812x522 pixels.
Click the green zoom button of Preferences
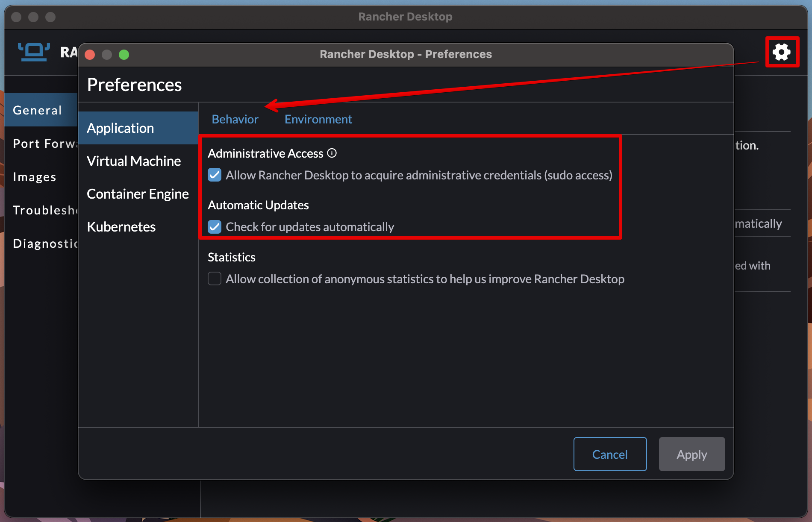(124, 55)
